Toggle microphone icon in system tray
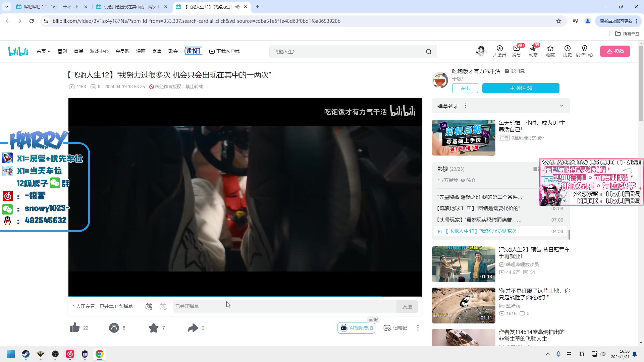Viewport: 644px width, 362px height. point(558,354)
